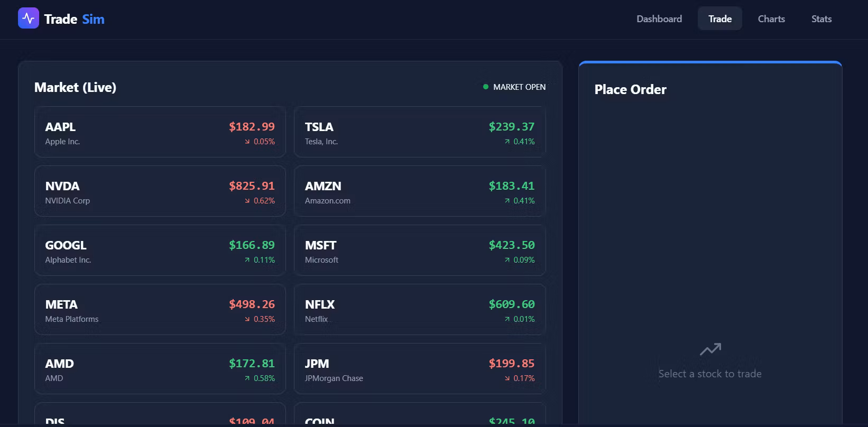
Task: Select the AAPL Apple Inc. stock card
Action: 160,132
